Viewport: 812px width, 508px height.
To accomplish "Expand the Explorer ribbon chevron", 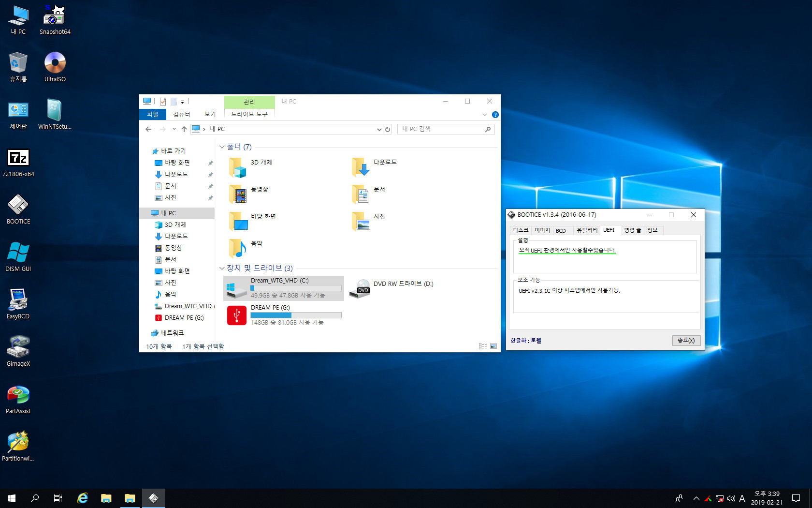I will point(485,115).
